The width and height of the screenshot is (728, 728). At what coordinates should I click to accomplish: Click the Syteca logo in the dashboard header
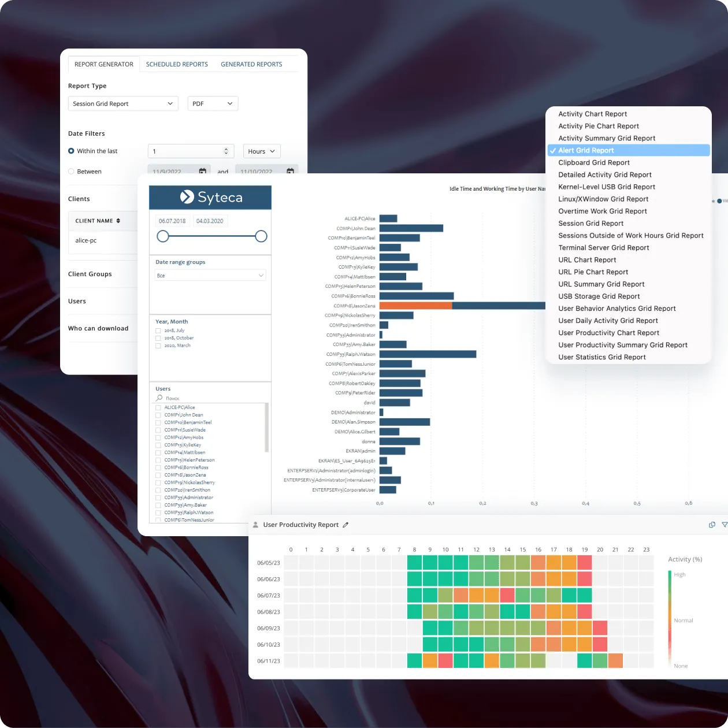coord(210,198)
